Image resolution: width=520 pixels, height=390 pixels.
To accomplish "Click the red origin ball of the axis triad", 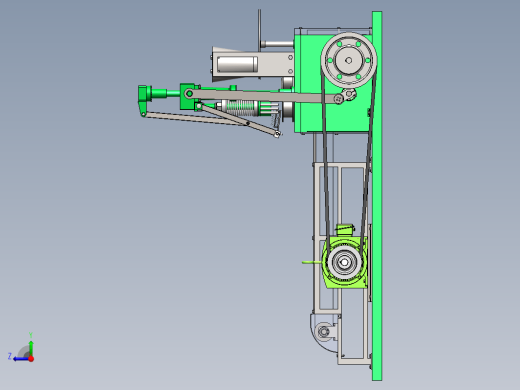I will [31, 359].
